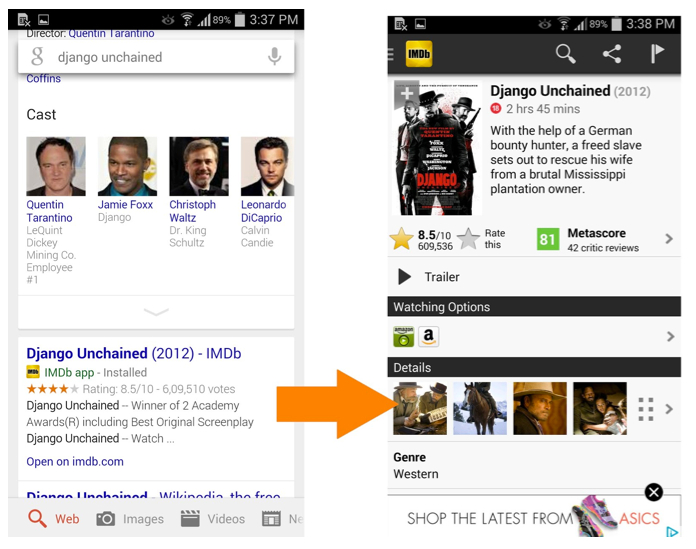The image size is (696, 549).
Task: Open Jamie Foxx name link
Action: pos(125,205)
